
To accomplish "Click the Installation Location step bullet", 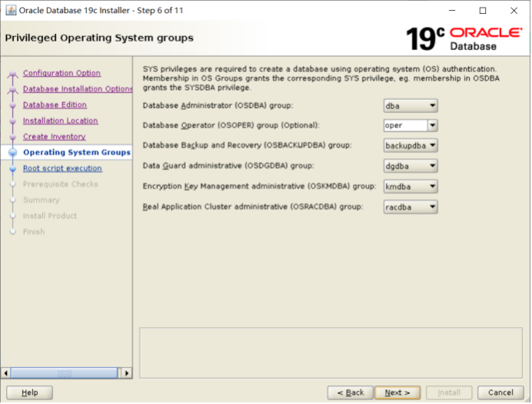I will pos(13,121).
